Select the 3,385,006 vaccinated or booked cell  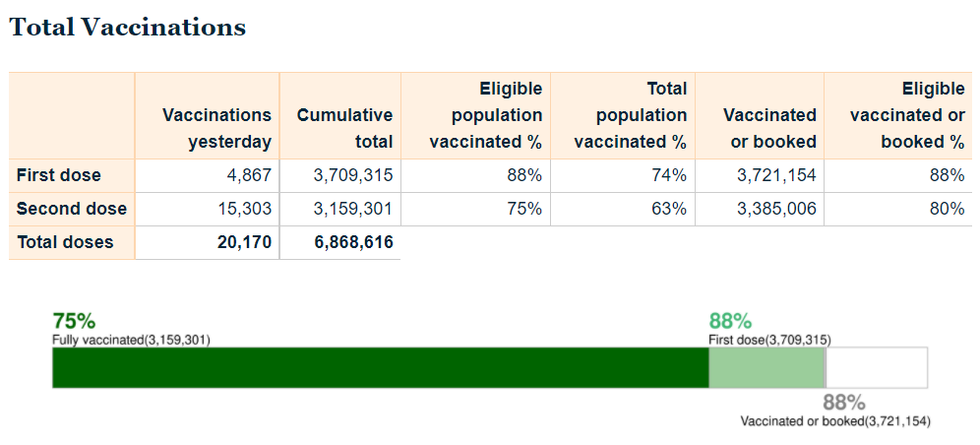776,209
